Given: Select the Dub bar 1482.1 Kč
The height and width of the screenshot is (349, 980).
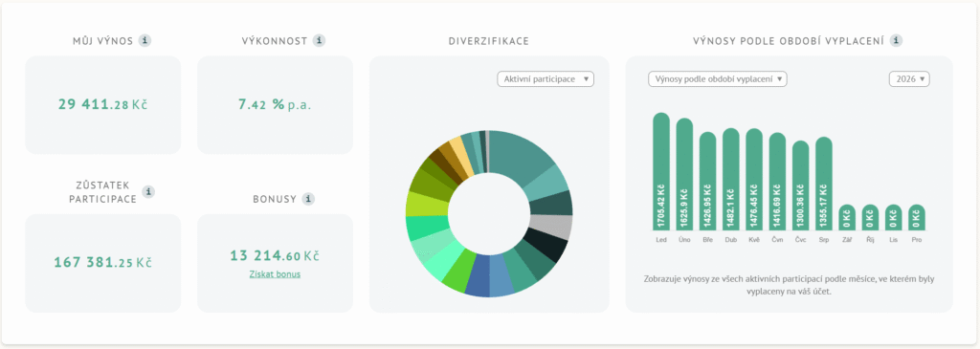Looking at the screenshot, I should pyautogui.click(x=730, y=179).
